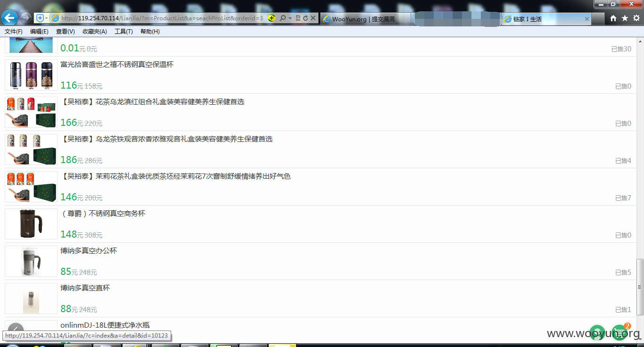The height and width of the screenshot is (347, 644).
Task: Open (尊爵)不锈钢真空商务杯 link
Action: pyautogui.click(x=103, y=213)
